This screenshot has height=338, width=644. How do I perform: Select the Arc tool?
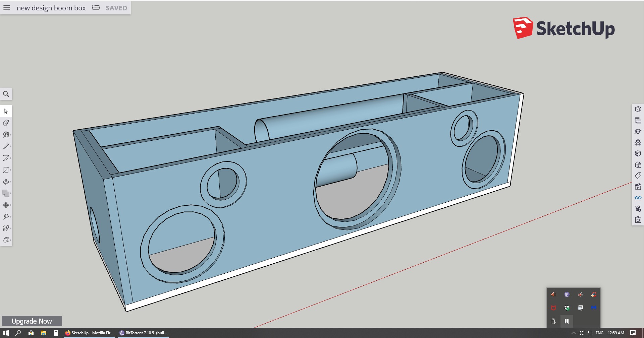[6, 158]
